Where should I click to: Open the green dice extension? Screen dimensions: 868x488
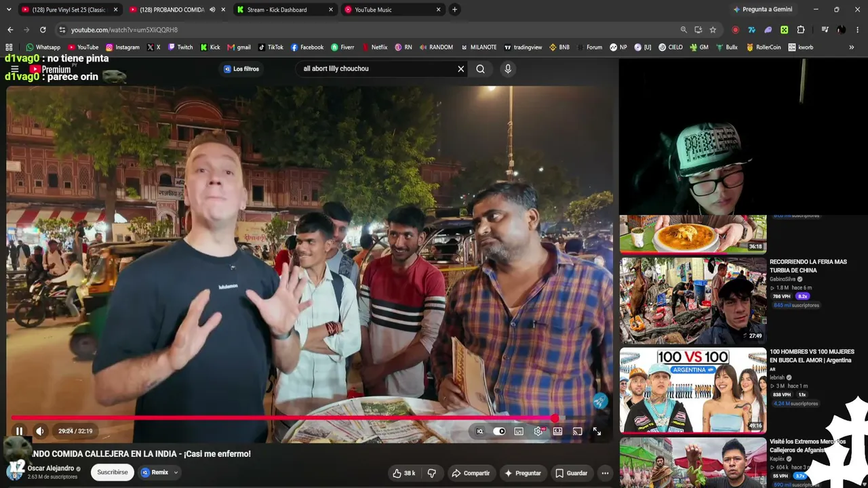tap(784, 30)
